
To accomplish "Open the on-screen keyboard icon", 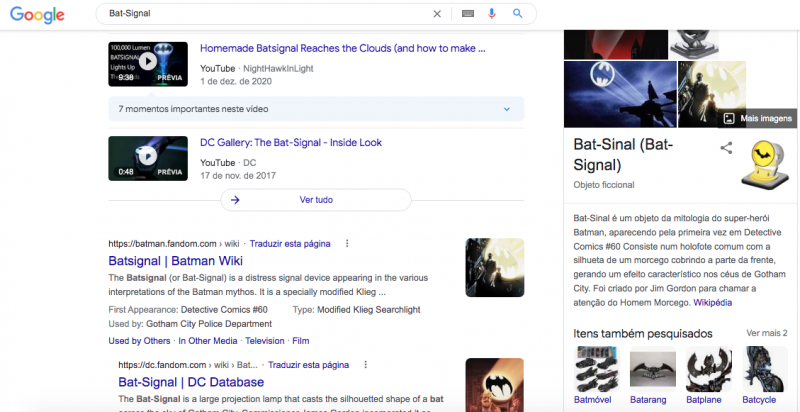I will [468, 14].
